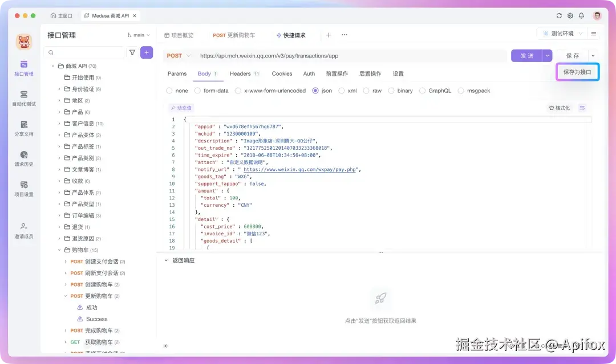616x364 pixels.
Task: Open 项目设置 from the sidebar
Action: coord(23,189)
